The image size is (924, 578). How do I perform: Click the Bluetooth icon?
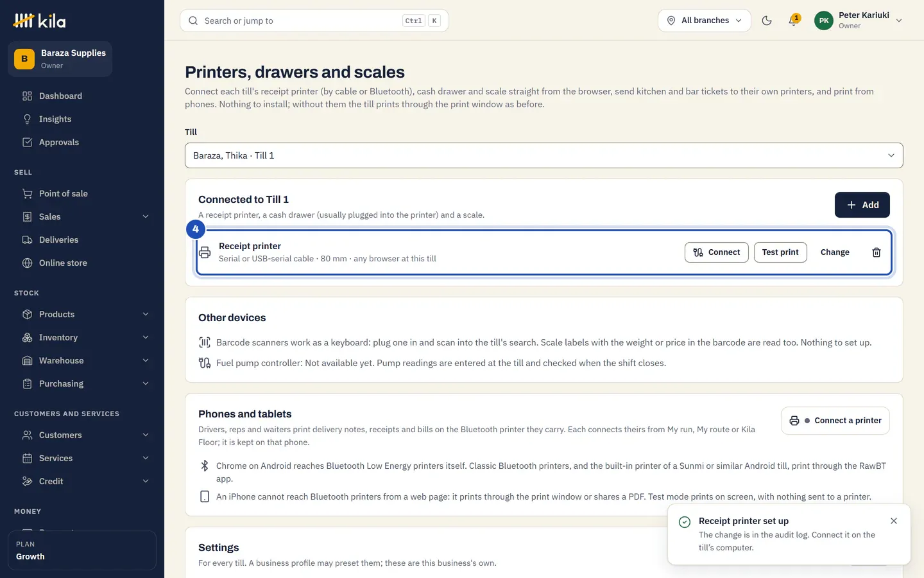[x=205, y=466]
